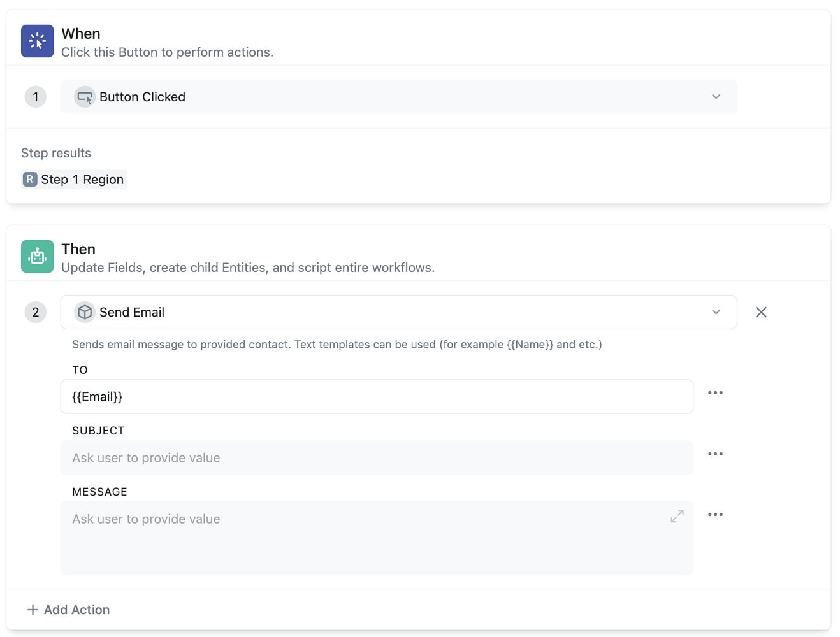The width and height of the screenshot is (840, 637).
Task: Open the TO field options ellipsis
Action: click(715, 393)
